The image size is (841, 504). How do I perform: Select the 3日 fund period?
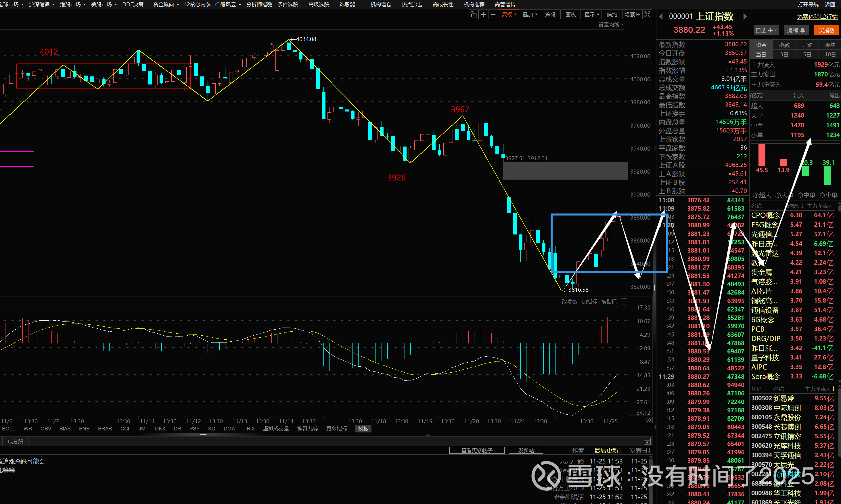(784, 54)
